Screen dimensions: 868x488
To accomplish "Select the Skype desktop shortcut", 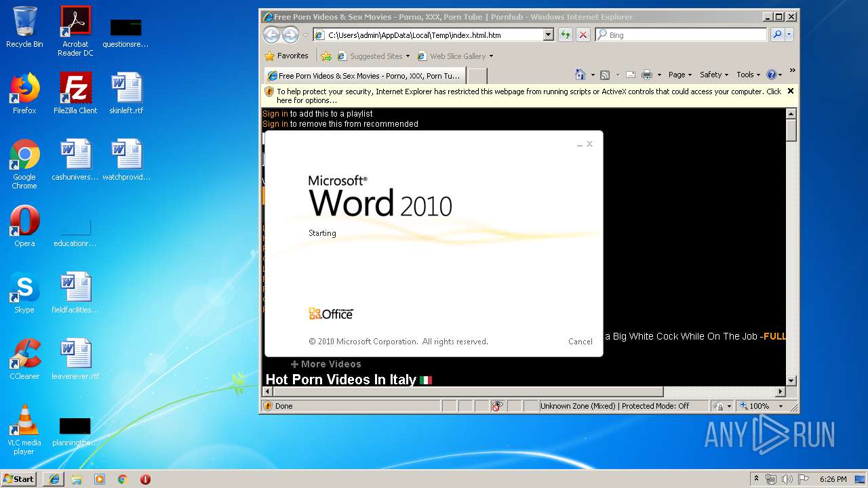I will (24, 293).
